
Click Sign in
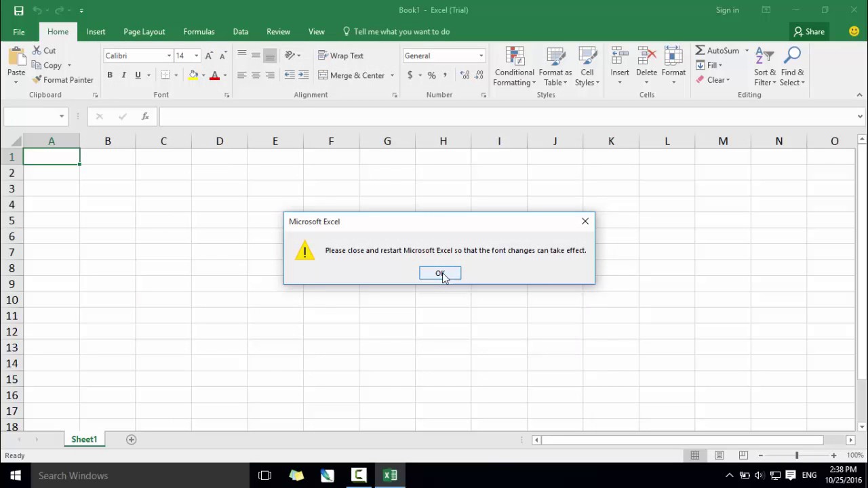pos(727,10)
